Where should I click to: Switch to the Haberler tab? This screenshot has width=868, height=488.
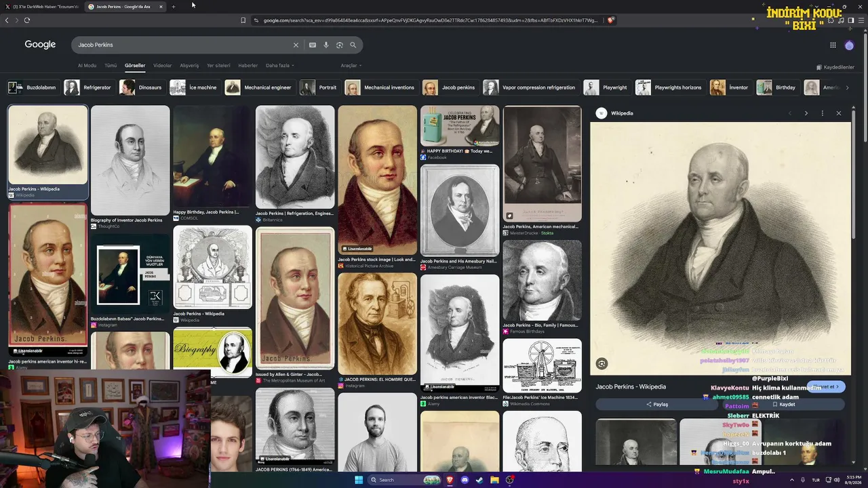pos(248,66)
